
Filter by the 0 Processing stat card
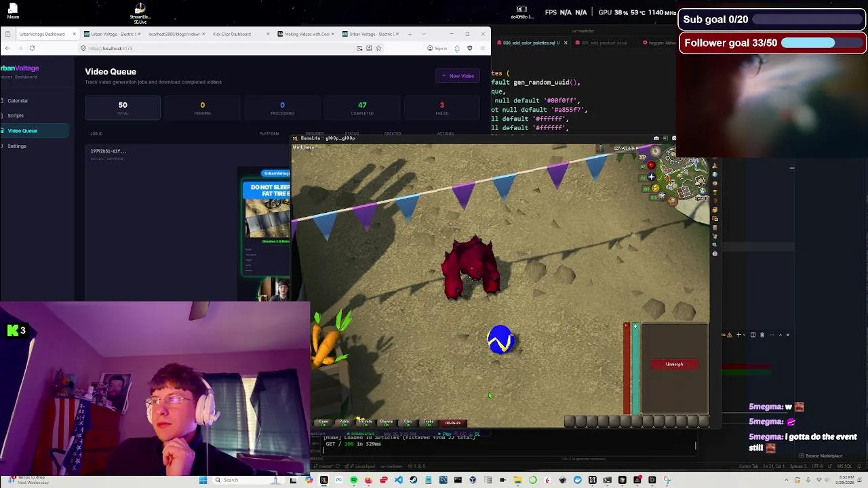coord(282,108)
